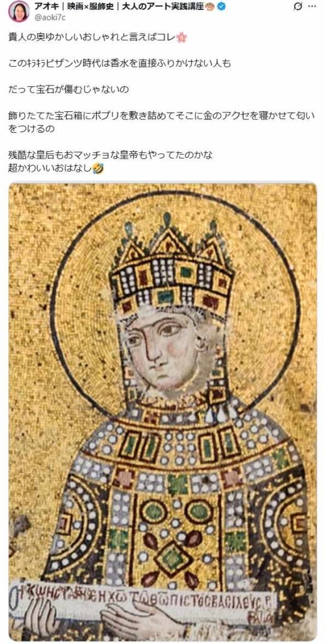Click the author's profile avatar

click(x=18, y=11)
